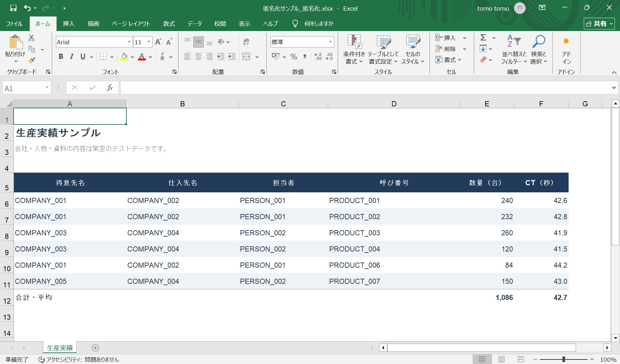Click the zoom slider handle
Viewport: 620px width, 364px height.
coord(564,359)
